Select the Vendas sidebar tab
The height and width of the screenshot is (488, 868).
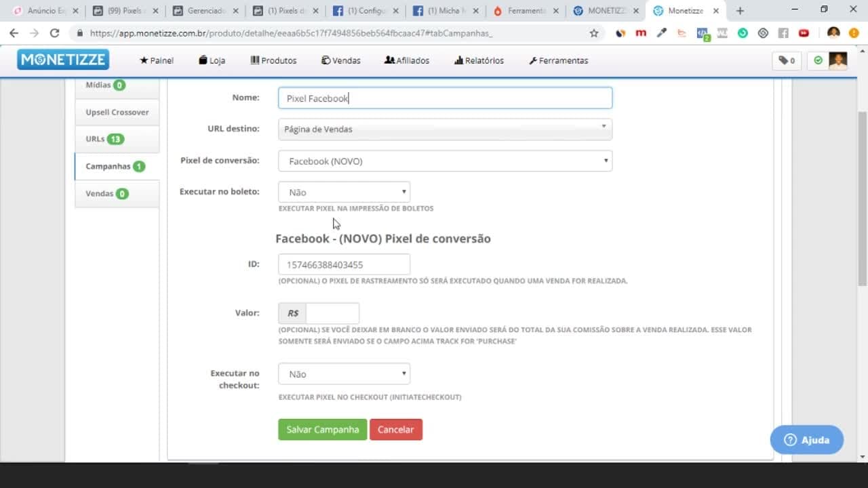[x=117, y=193]
